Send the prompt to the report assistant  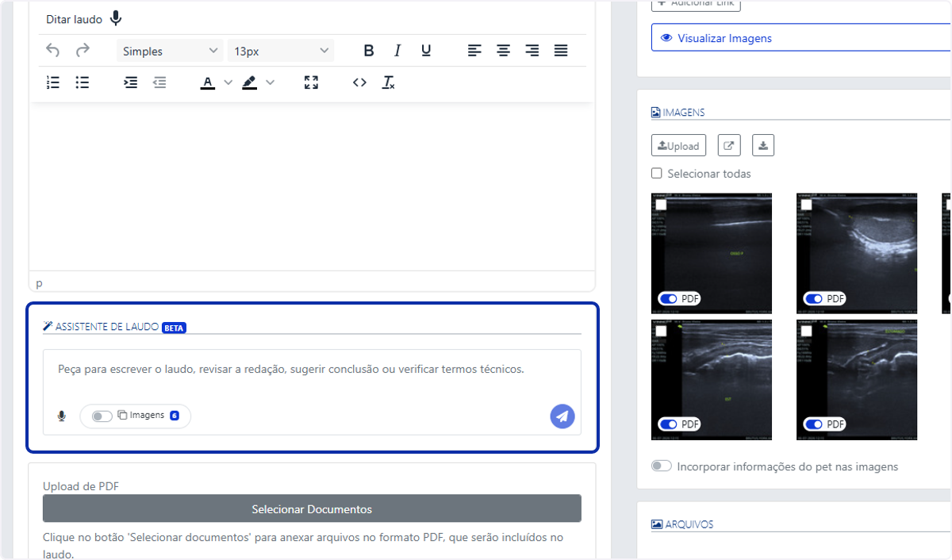[562, 416]
